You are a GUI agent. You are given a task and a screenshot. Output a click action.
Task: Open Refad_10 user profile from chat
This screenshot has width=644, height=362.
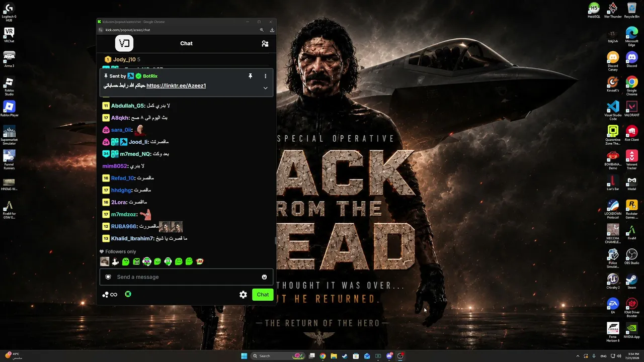point(123,178)
